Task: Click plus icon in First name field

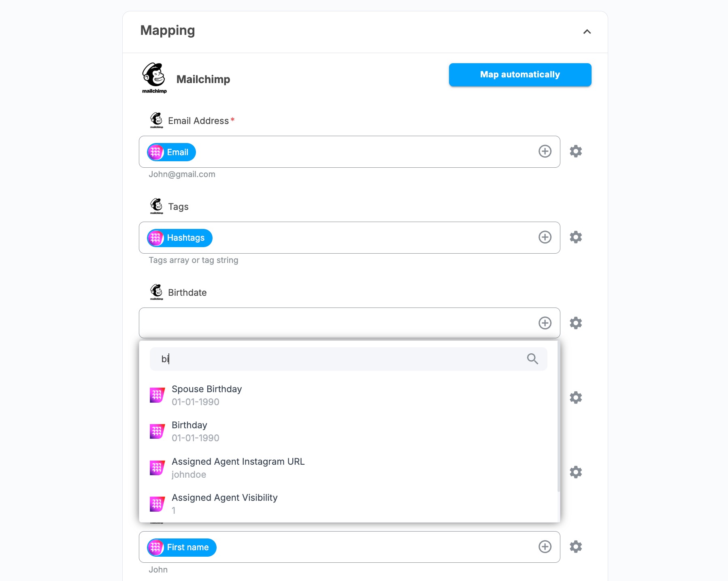Action: coord(545,547)
